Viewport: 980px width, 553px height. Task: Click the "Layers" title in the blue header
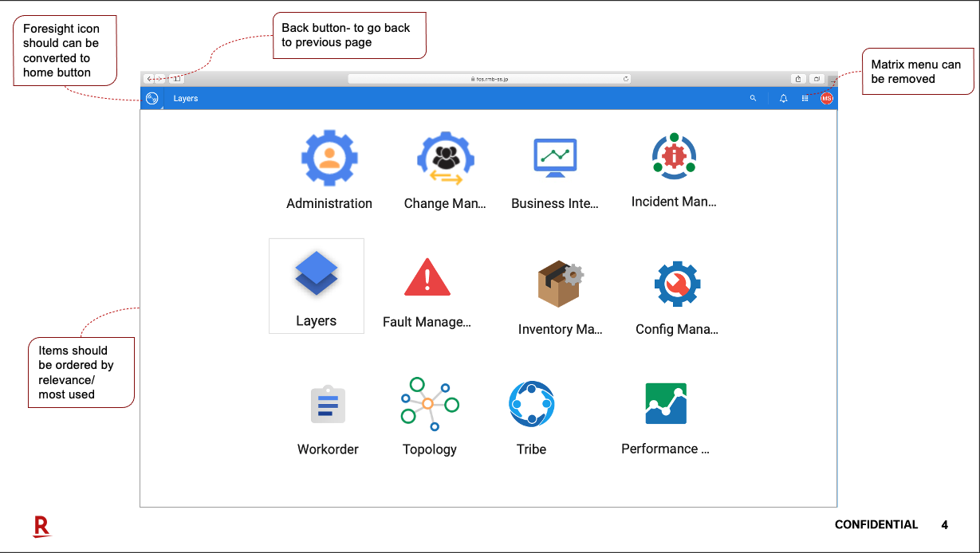[186, 99]
